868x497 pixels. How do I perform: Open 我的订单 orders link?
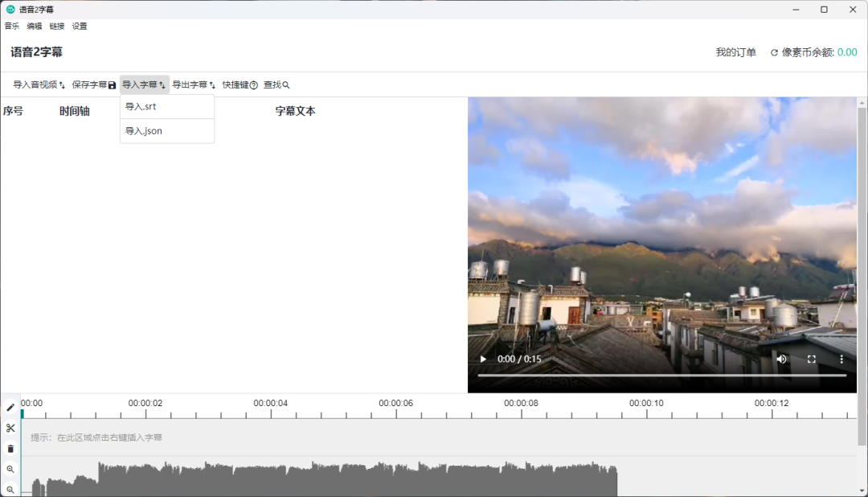735,52
